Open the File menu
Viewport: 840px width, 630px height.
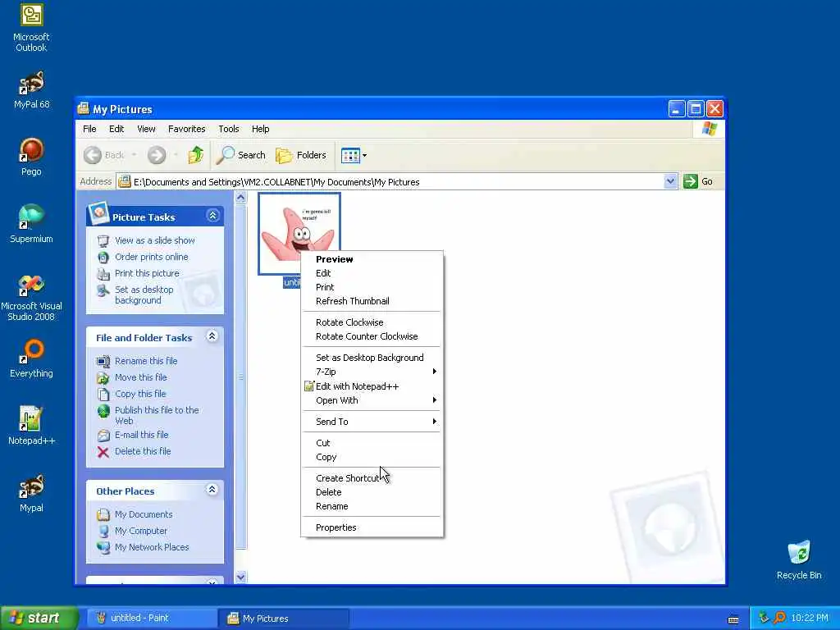[89, 129]
